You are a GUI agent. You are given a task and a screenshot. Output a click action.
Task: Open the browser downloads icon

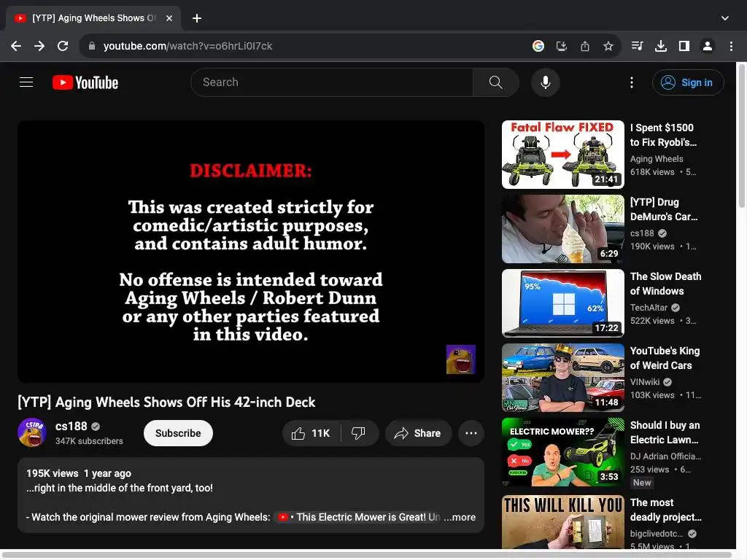click(x=660, y=46)
